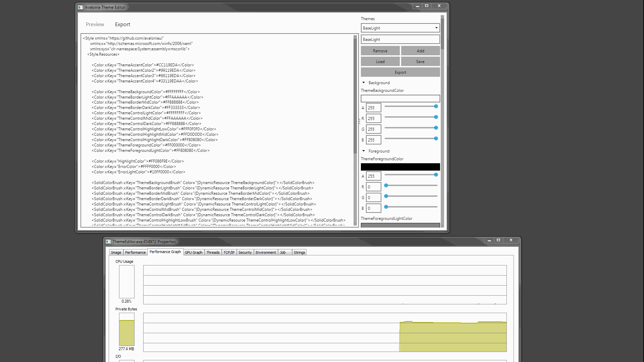Viewport: 644px width, 362px height.
Task: Switch to the Preview tab
Action: (x=95, y=24)
